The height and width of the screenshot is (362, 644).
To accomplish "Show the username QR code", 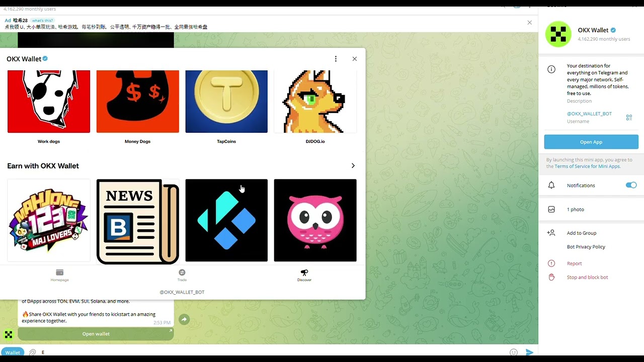I will pos(629,117).
